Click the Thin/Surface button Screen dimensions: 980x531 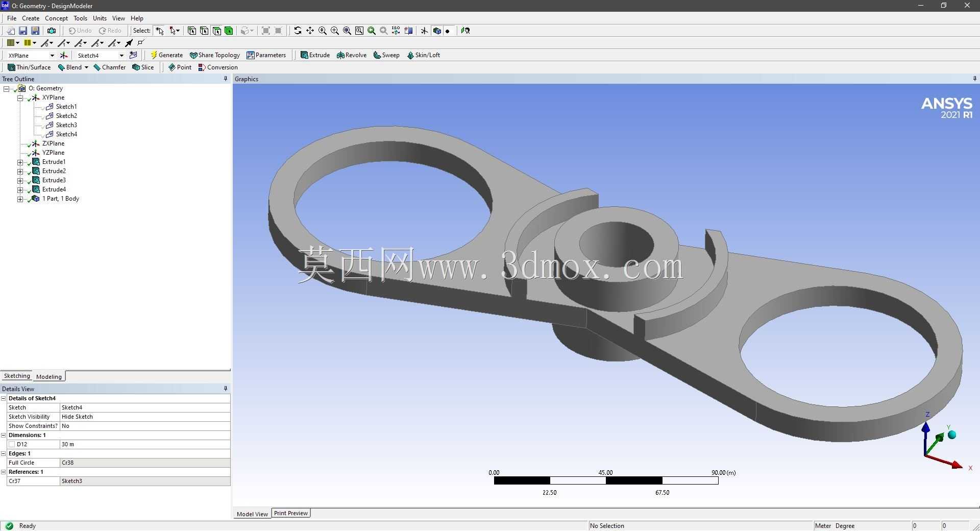[x=29, y=67]
